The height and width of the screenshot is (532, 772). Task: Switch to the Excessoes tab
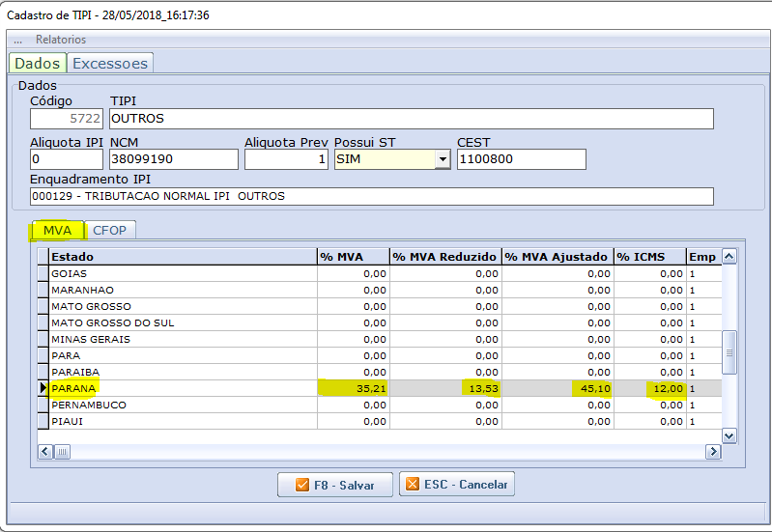click(110, 63)
